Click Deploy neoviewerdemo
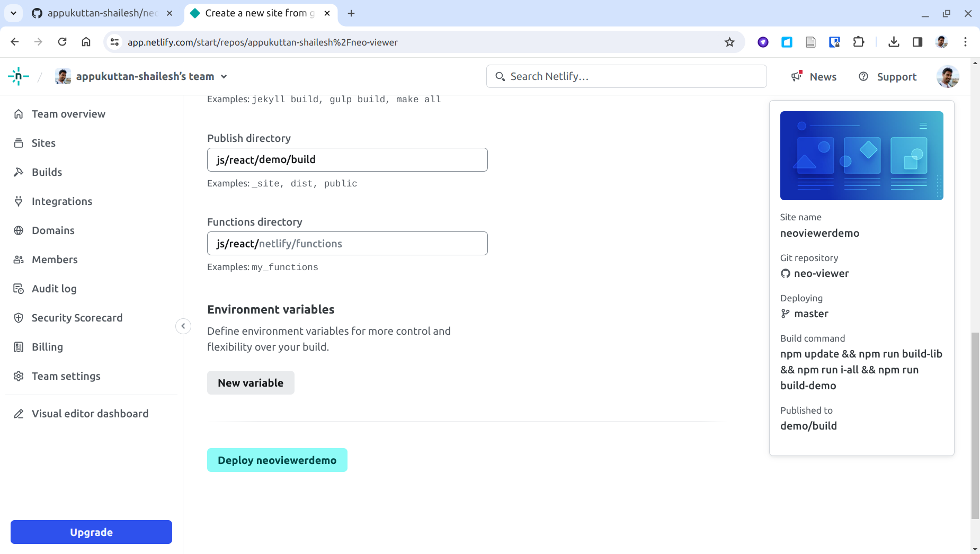This screenshot has height=554, width=980. click(x=277, y=460)
